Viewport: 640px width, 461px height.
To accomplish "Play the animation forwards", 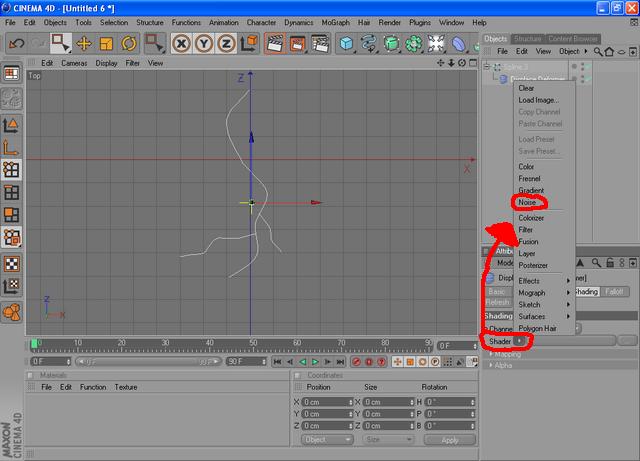I will click(x=315, y=362).
